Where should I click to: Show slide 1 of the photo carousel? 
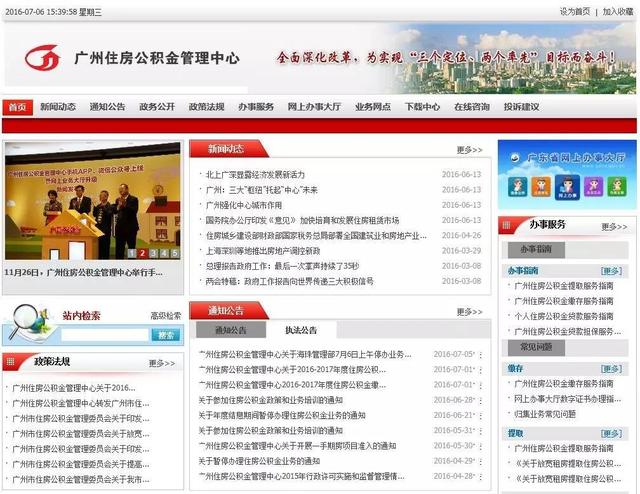(x=131, y=253)
